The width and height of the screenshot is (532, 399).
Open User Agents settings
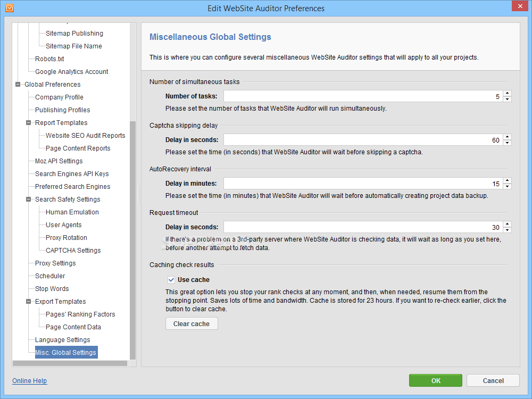(x=63, y=225)
